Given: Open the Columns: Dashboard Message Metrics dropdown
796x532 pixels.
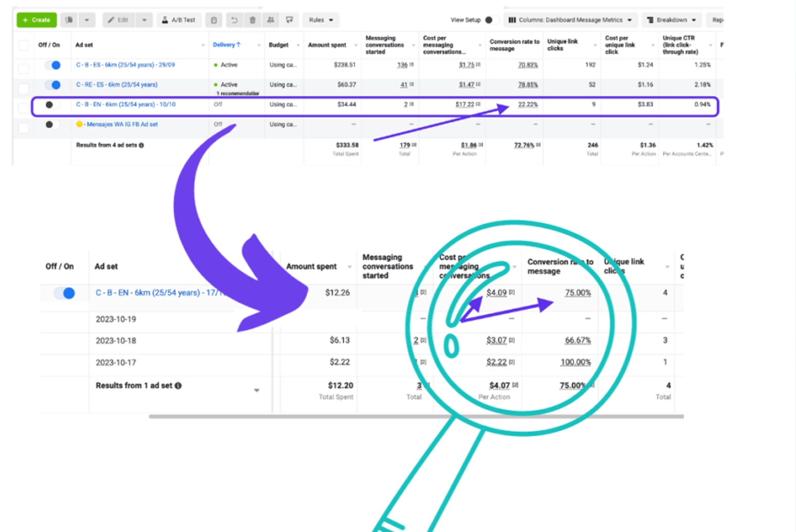Looking at the screenshot, I should coord(570,20).
